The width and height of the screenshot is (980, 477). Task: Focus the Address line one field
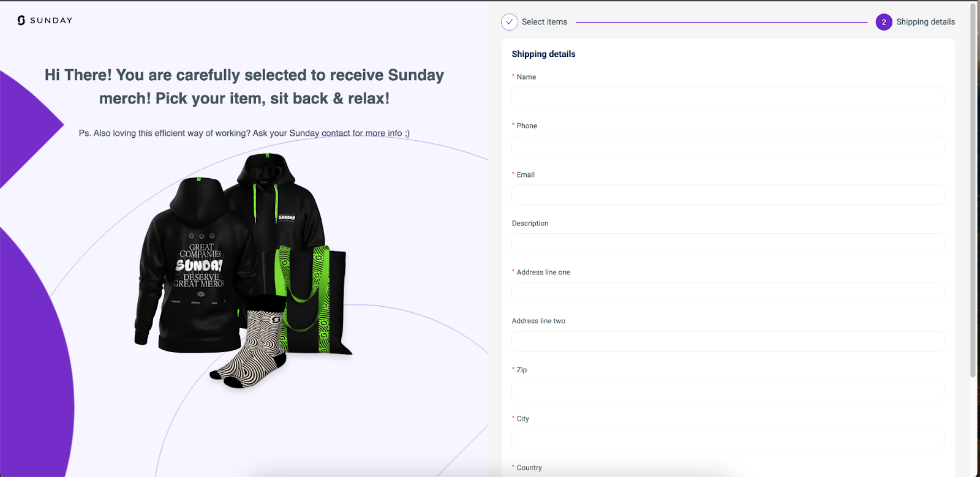point(728,293)
